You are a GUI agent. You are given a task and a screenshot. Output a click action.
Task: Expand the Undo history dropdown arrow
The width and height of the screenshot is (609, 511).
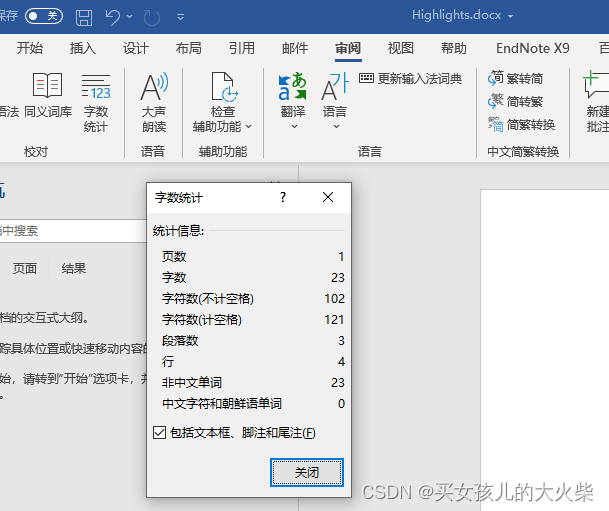pos(130,17)
